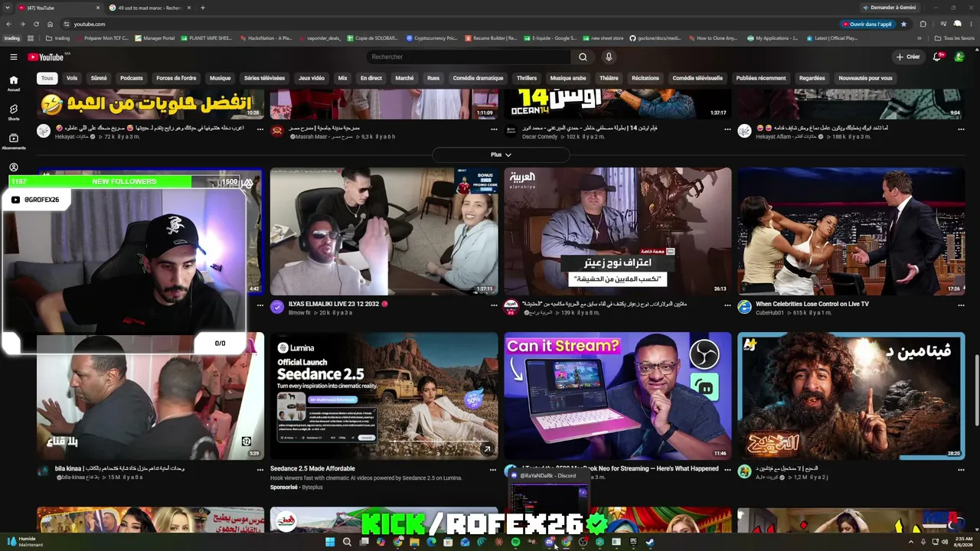980x551 pixels.
Task: Open 'When Celebrities Lose Control on Live TV' title
Action: click(812, 304)
